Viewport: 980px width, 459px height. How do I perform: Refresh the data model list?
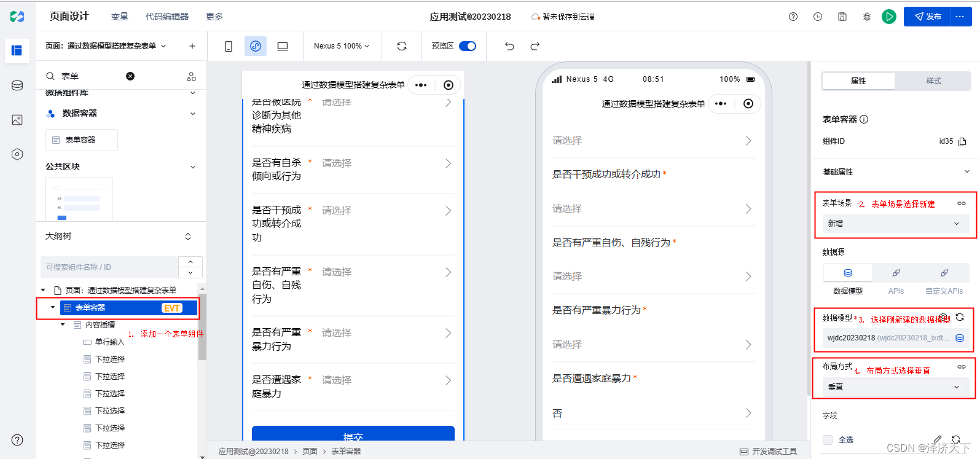[960, 317]
